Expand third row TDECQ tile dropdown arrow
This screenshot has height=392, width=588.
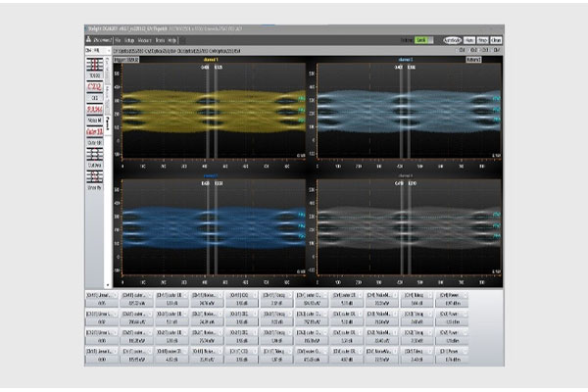[289, 333]
